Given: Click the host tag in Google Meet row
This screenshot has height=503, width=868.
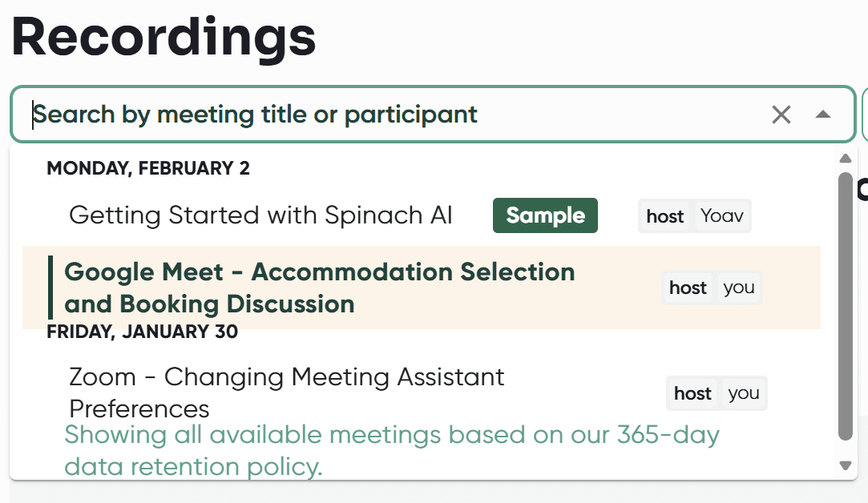Looking at the screenshot, I should pos(688,288).
